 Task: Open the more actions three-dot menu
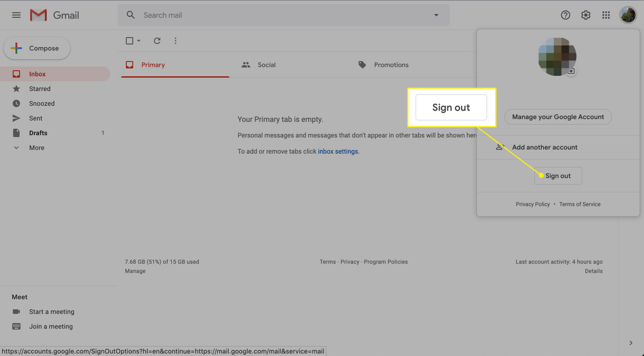(175, 40)
